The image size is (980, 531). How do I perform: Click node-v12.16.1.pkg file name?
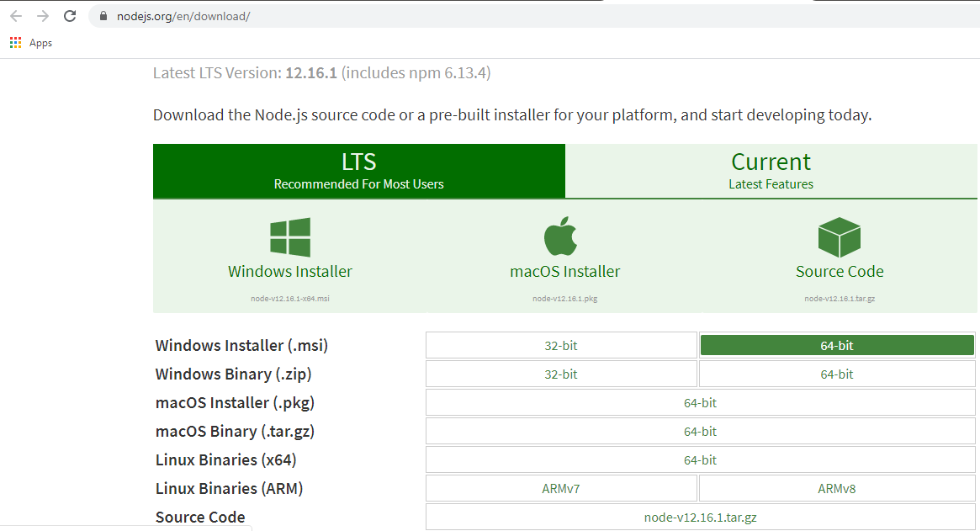click(565, 299)
